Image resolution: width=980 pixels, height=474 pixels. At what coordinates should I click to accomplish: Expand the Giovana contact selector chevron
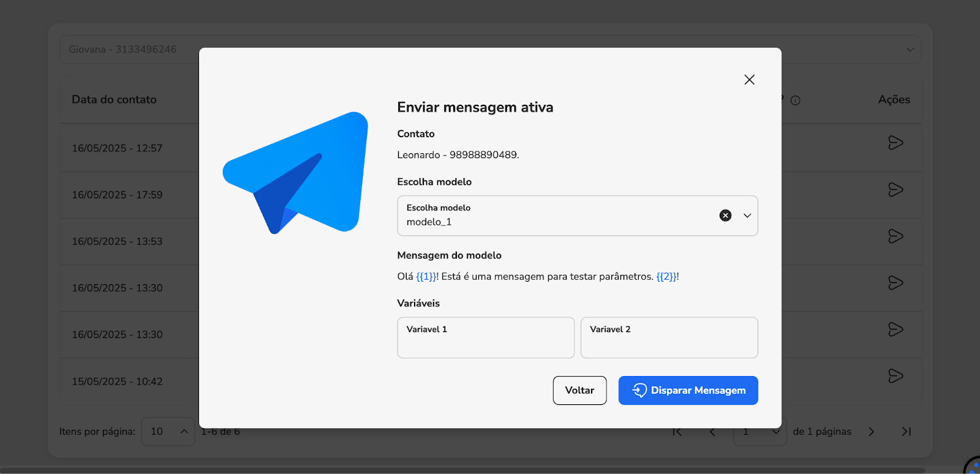point(910,50)
